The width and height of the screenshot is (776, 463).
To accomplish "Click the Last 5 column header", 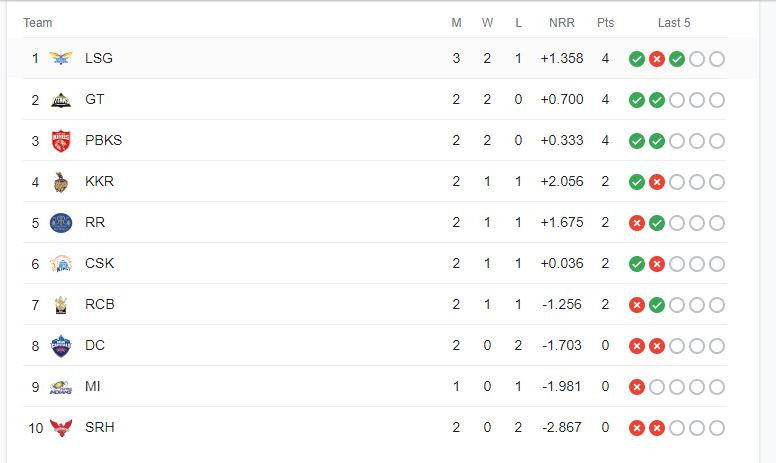I will (674, 23).
